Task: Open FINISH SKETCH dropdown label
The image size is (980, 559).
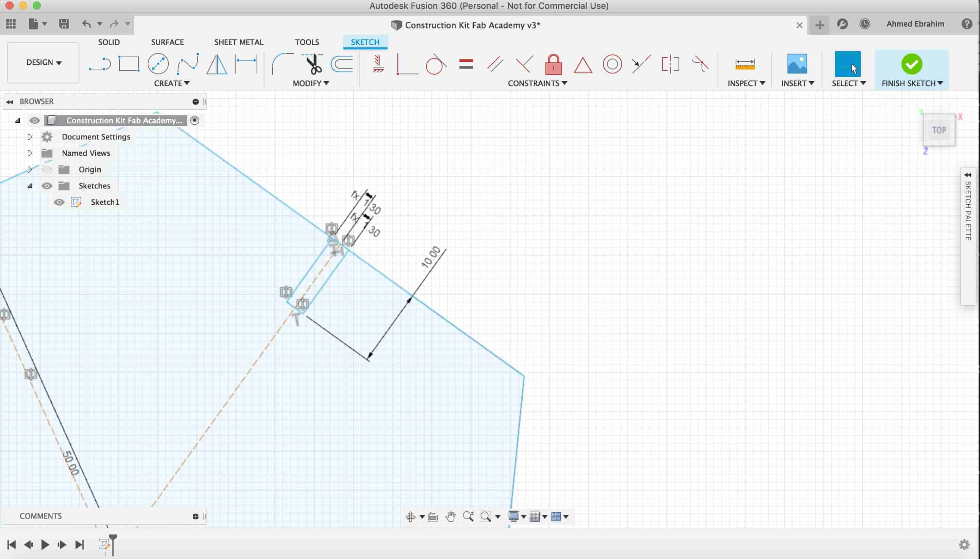Action: point(912,83)
